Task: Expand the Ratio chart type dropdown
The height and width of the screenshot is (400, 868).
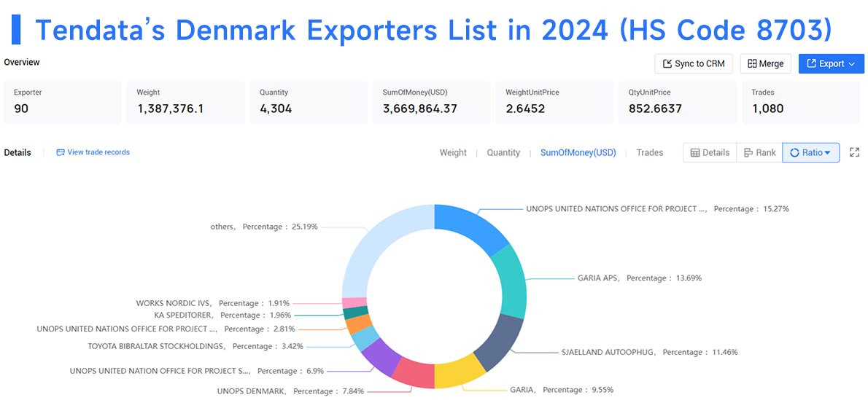Action: coord(810,153)
